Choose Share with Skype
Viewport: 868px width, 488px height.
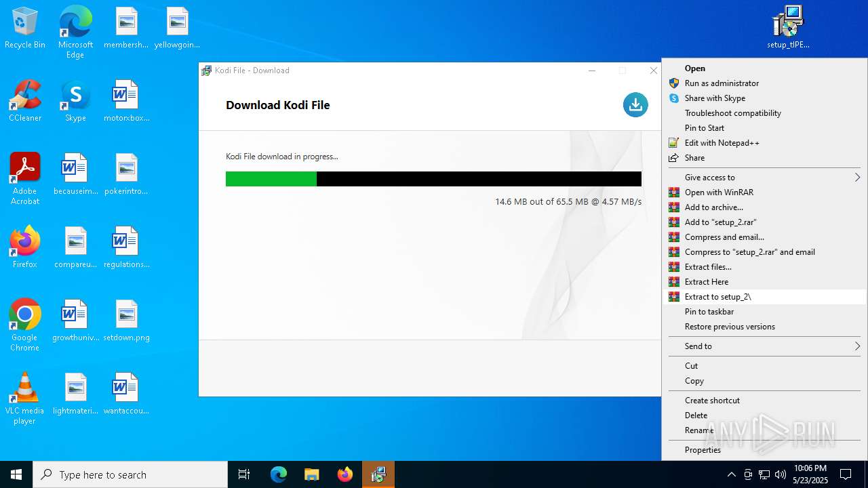[x=764, y=98]
